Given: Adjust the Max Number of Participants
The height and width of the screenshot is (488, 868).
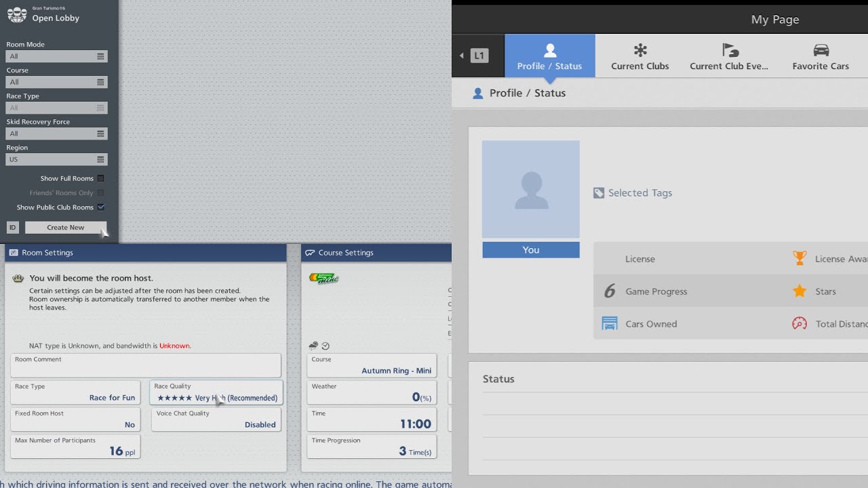Looking at the screenshot, I should 75,447.
